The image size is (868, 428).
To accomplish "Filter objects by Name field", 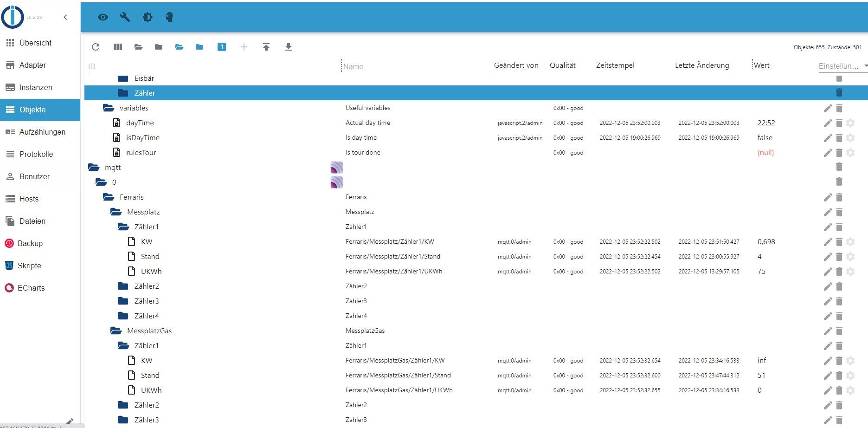I will pyautogui.click(x=417, y=66).
